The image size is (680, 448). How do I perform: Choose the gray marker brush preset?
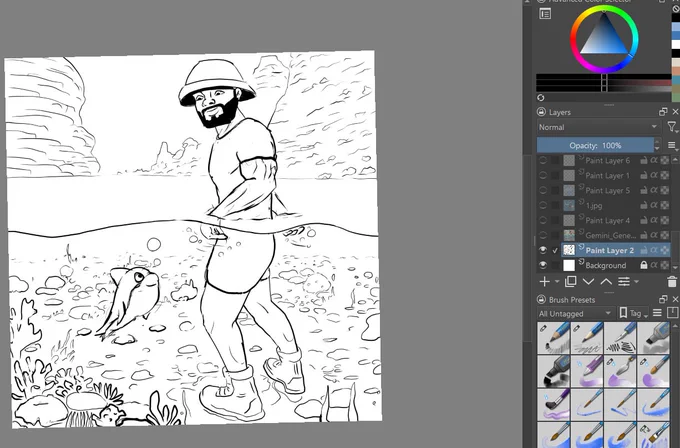[x=654, y=337]
